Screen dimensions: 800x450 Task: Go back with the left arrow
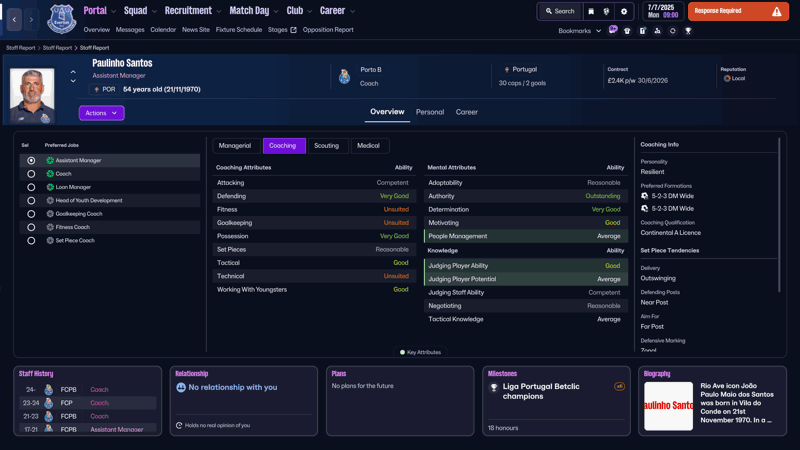click(x=14, y=19)
